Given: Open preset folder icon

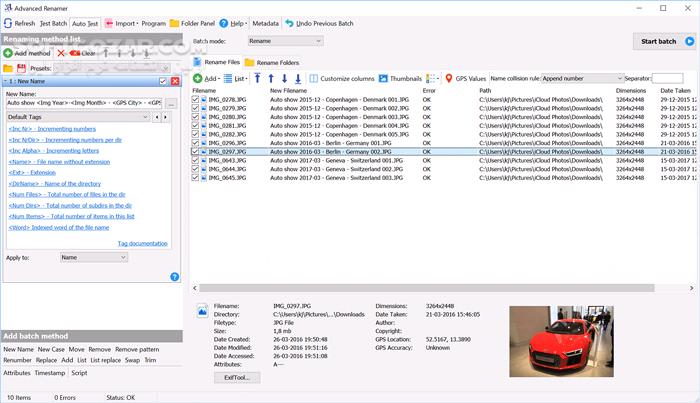Looking at the screenshot, I should (8, 68).
